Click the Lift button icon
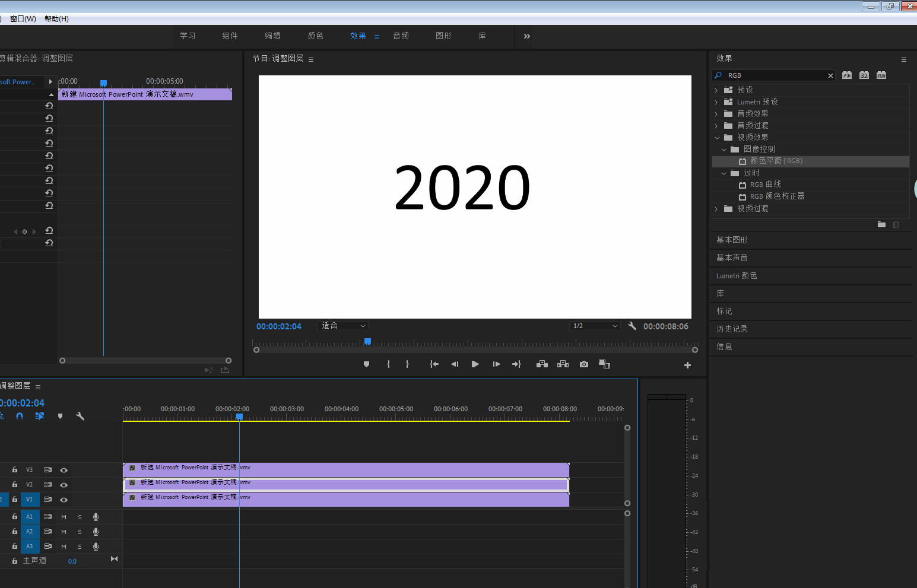The image size is (917, 588). click(542, 364)
